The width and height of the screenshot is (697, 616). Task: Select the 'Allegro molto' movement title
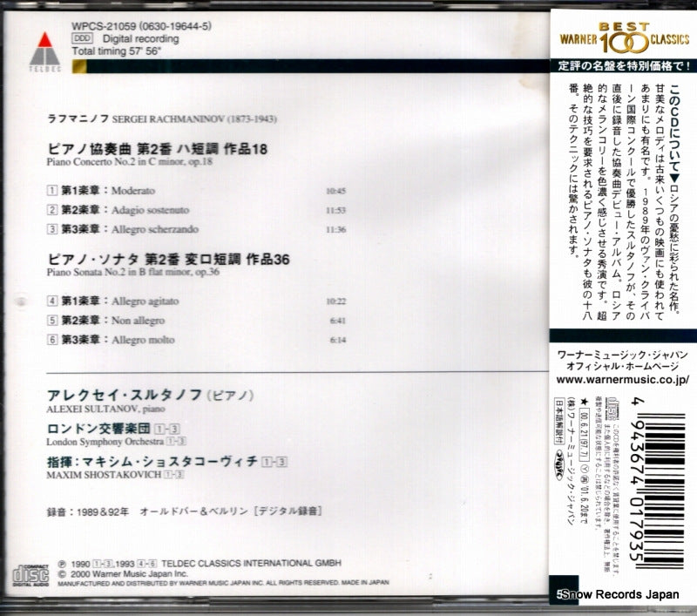[143, 340]
